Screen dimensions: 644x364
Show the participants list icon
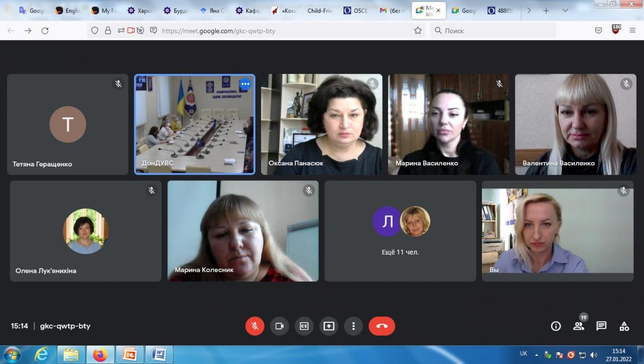tap(579, 326)
